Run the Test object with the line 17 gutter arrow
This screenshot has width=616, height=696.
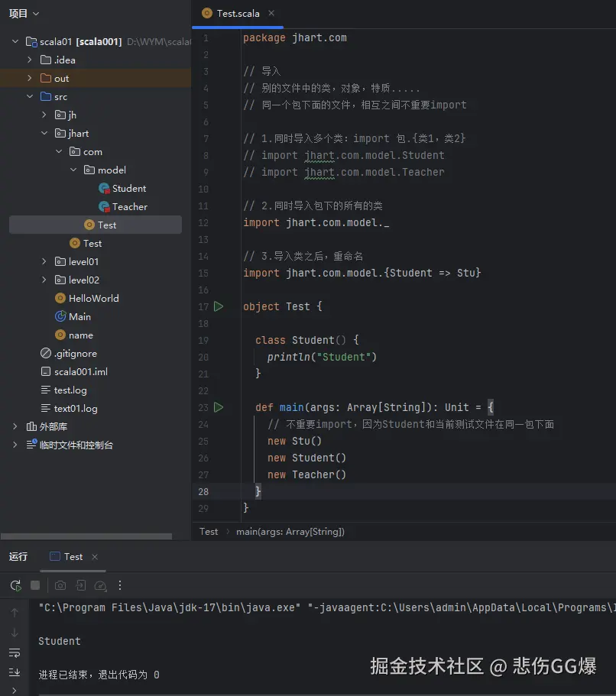[219, 306]
